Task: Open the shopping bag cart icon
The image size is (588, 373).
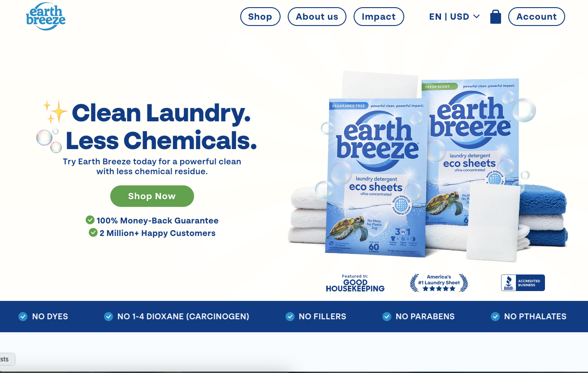Action: pos(495,17)
